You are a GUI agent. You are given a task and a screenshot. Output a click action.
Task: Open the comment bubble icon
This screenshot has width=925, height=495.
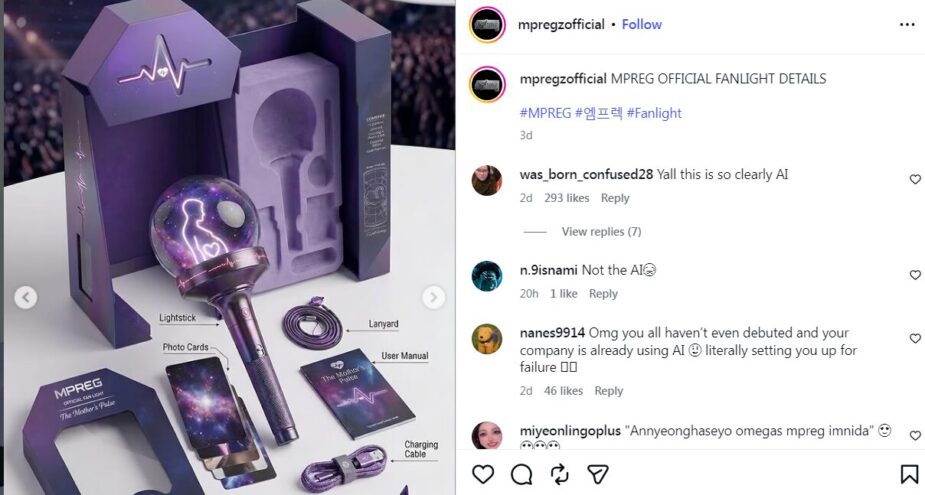[x=521, y=474]
